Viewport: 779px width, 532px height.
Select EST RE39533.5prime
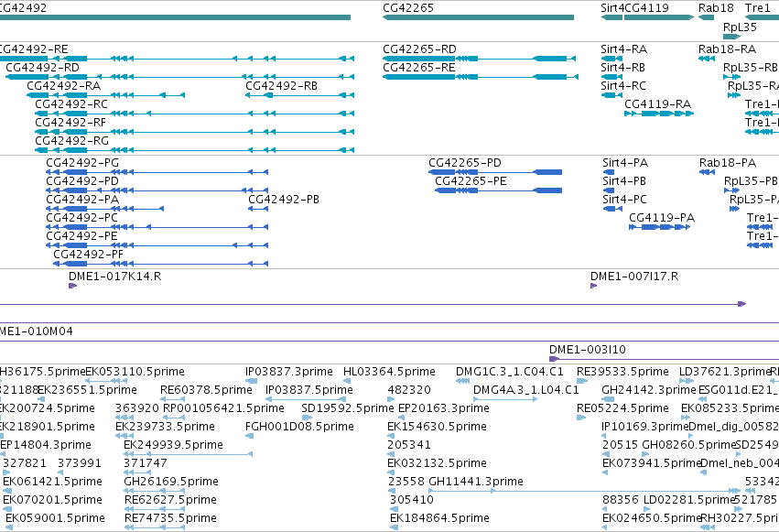[x=582, y=381]
